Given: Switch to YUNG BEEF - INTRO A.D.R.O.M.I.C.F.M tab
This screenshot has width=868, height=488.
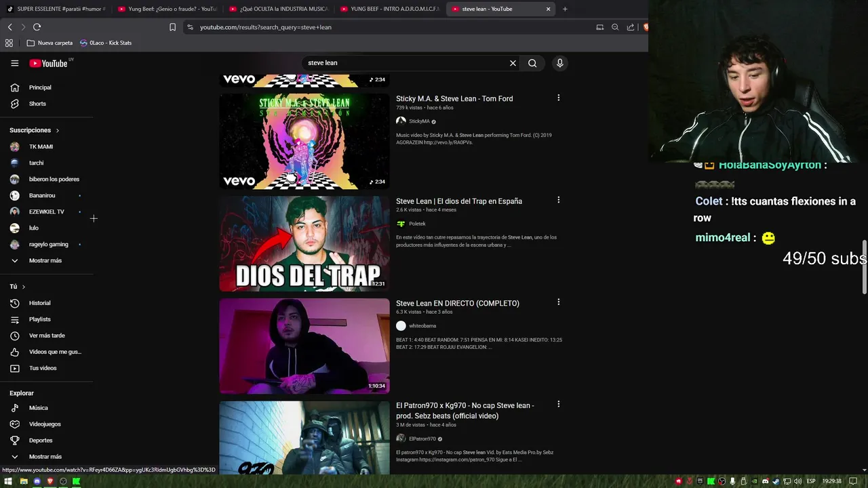Looking at the screenshot, I should pos(389,9).
